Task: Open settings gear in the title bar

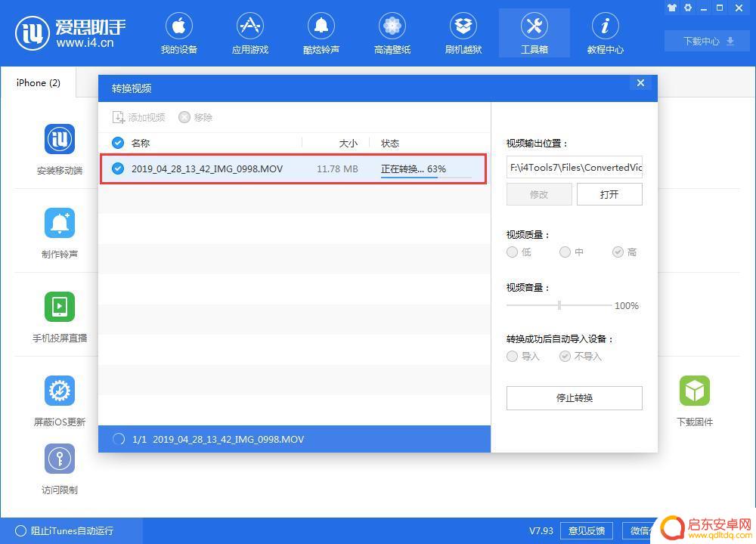Action: click(688, 8)
